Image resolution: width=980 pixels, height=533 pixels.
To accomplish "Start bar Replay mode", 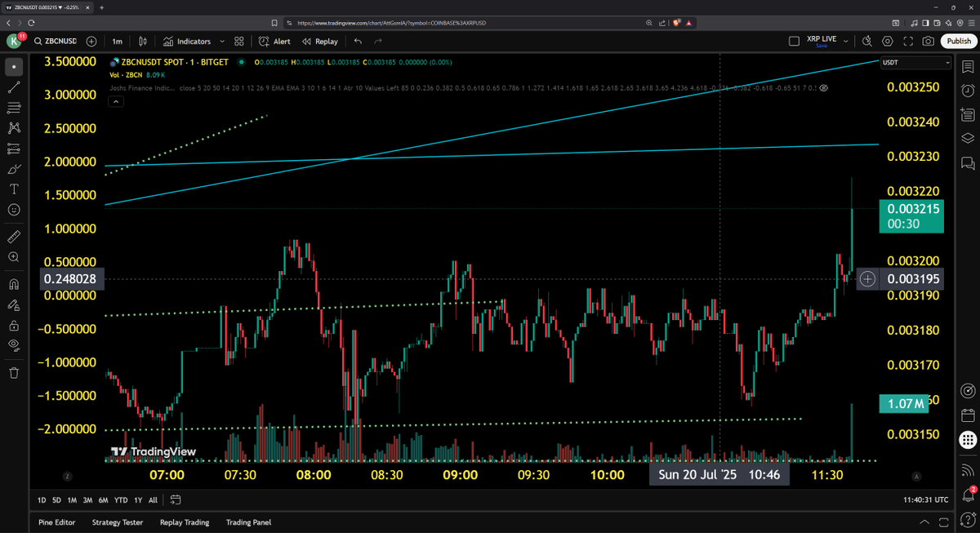I will click(x=319, y=41).
